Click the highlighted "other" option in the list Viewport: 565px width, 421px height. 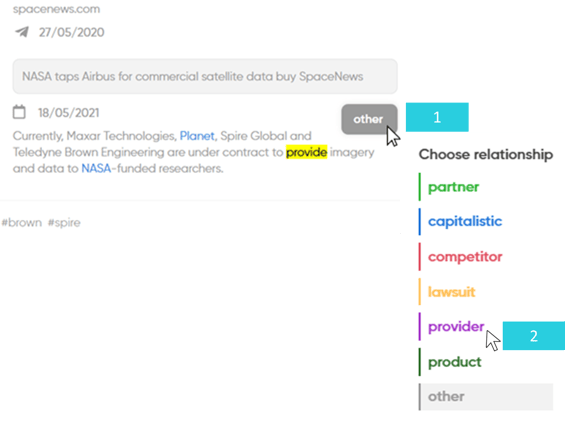pyautogui.click(x=486, y=396)
